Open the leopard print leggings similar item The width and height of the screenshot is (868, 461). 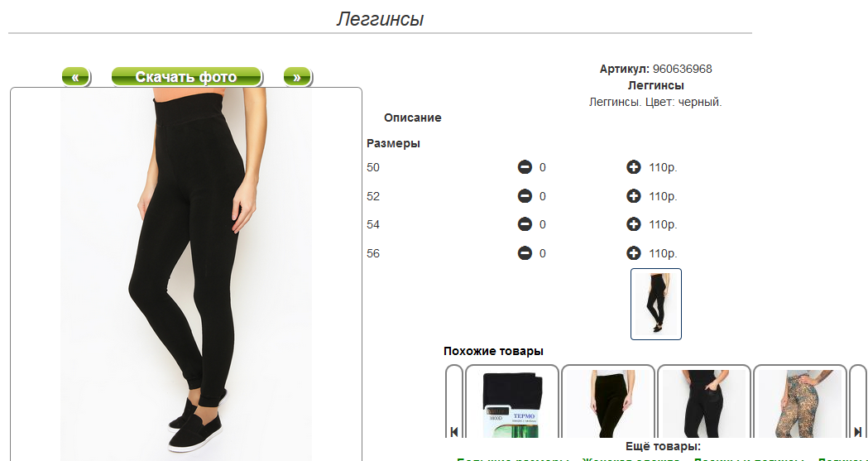point(800,401)
